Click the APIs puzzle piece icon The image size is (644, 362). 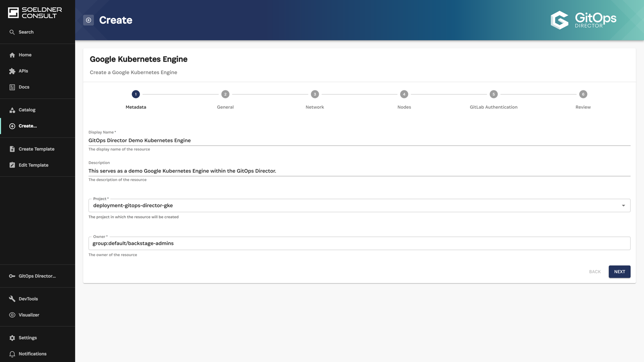[x=12, y=71]
